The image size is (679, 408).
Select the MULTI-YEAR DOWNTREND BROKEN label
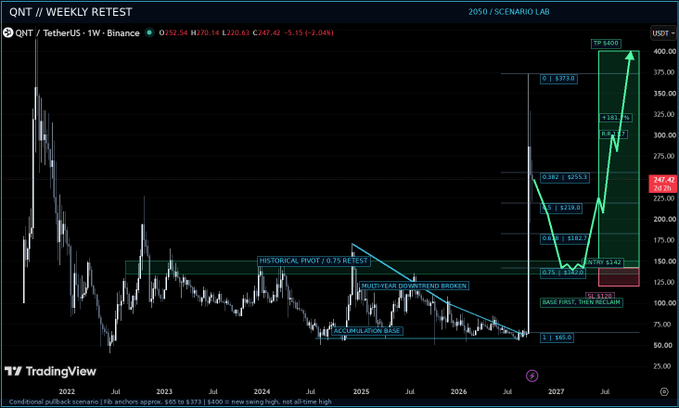[x=414, y=286]
